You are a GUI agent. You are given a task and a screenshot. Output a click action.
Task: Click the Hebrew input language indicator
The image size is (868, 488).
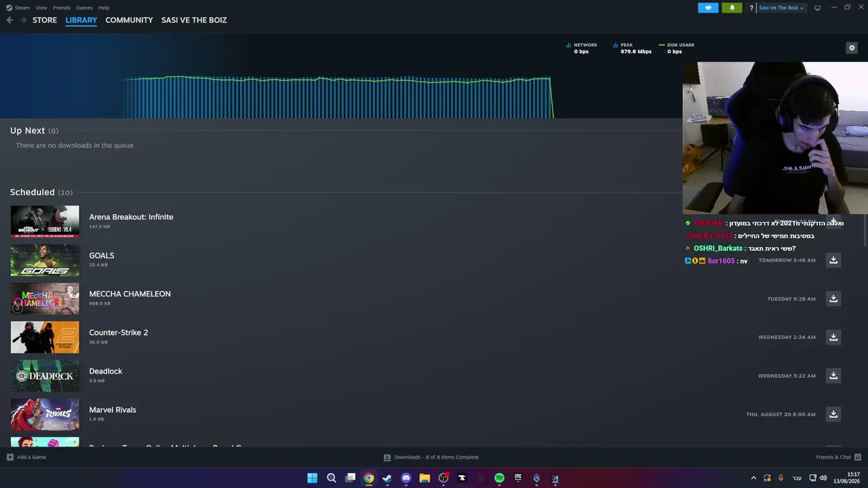[797, 478]
